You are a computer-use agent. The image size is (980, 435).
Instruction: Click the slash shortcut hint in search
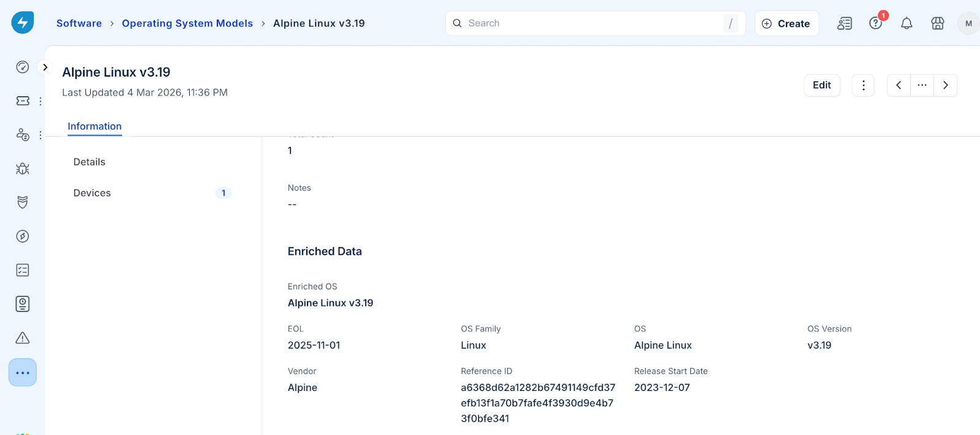[730, 23]
